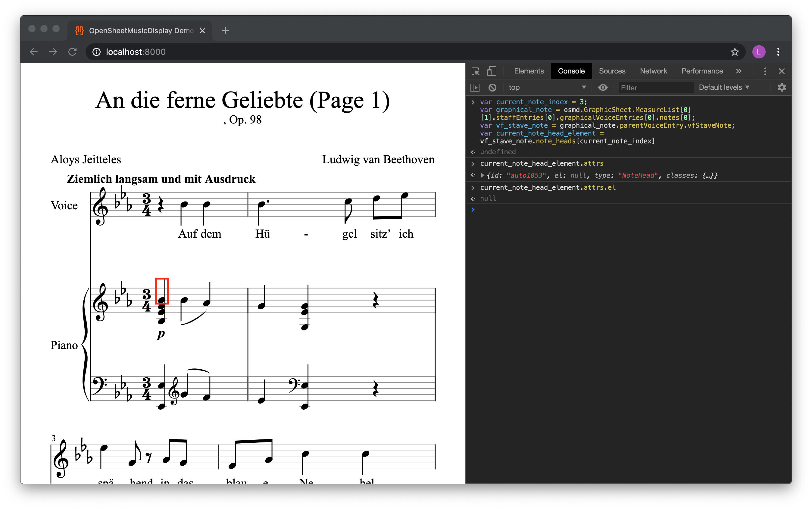Viewport: 812px width, 509px height.
Task: Switch to the Sources tab
Action: pos(612,71)
